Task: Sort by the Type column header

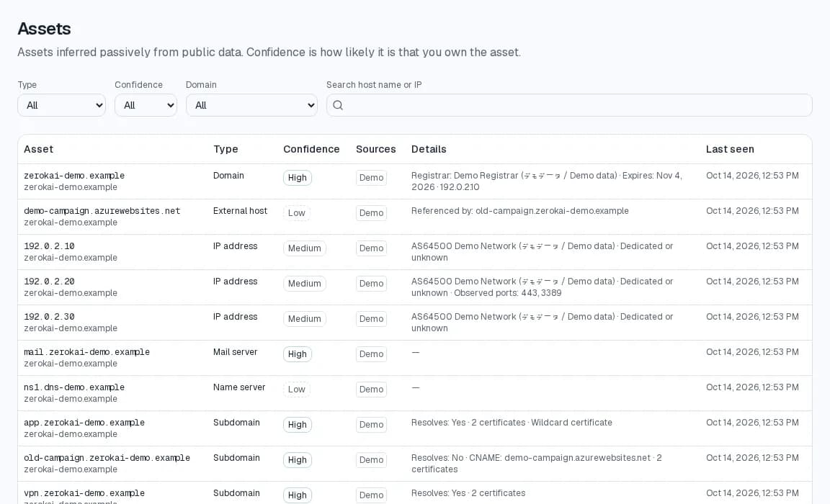Action: [226, 149]
